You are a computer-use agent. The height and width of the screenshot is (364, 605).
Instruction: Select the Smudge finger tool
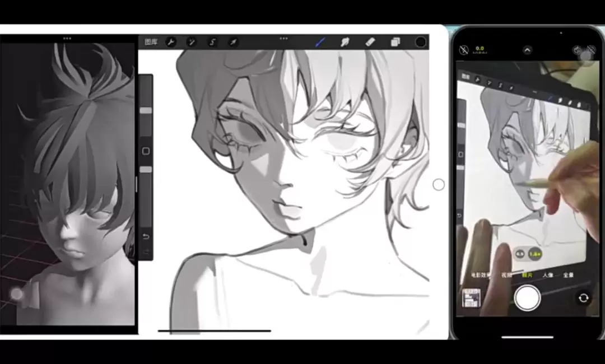[x=345, y=41]
